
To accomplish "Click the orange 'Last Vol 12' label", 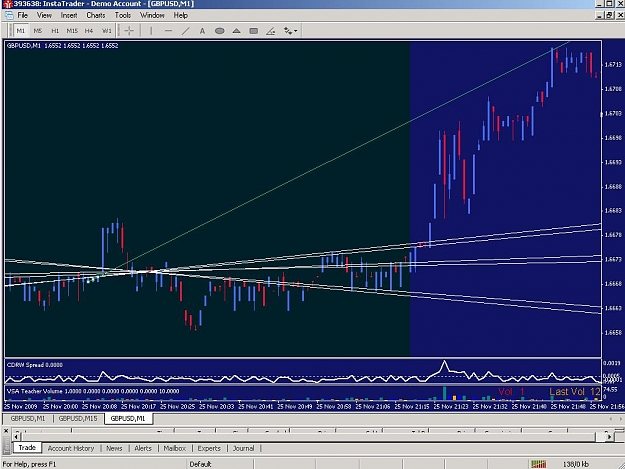I will pyautogui.click(x=575, y=392).
